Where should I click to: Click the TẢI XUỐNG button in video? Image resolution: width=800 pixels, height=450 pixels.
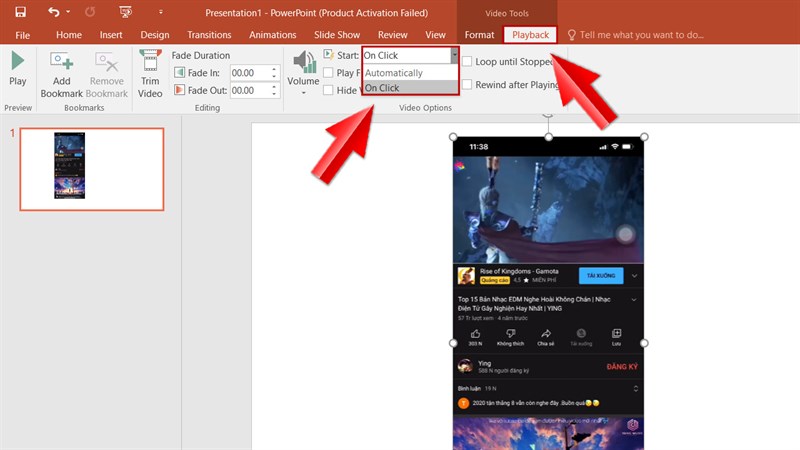[601, 276]
